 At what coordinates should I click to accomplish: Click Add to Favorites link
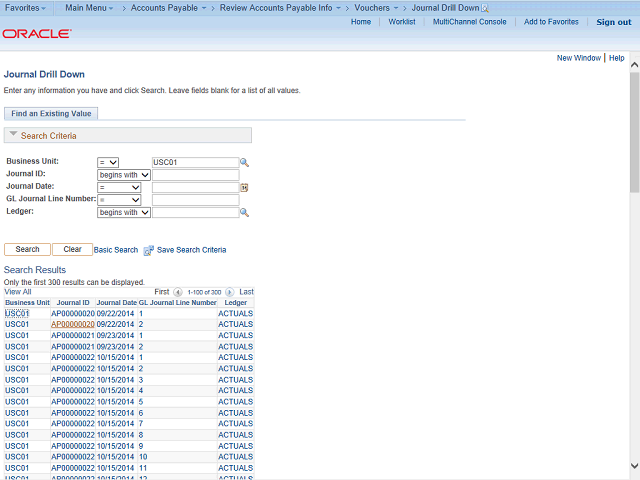point(551,22)
